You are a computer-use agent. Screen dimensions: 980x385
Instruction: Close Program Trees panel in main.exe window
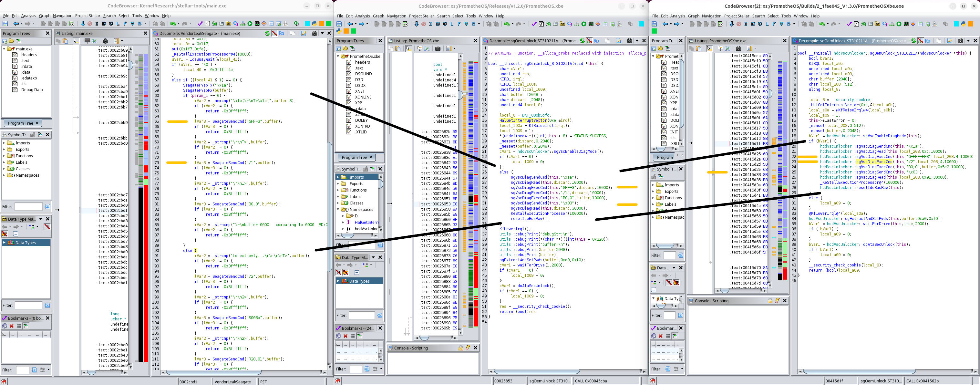(47, 34)
